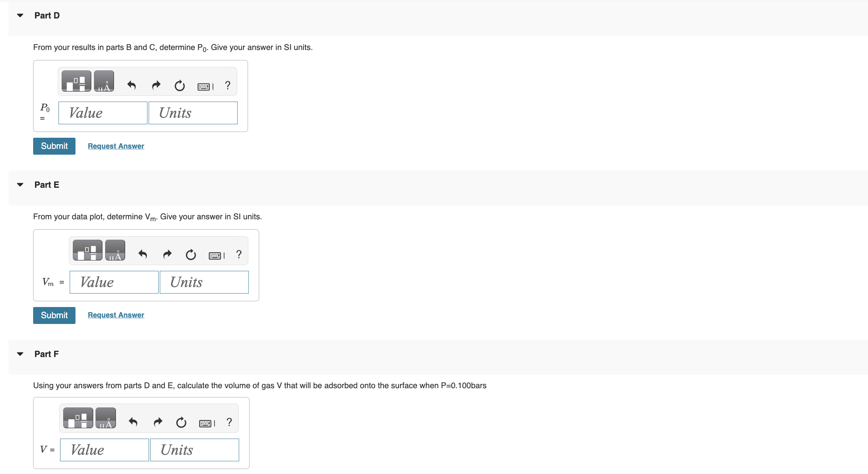Collapse the Part F section
The image size is (868, 474).
point(20,354)
